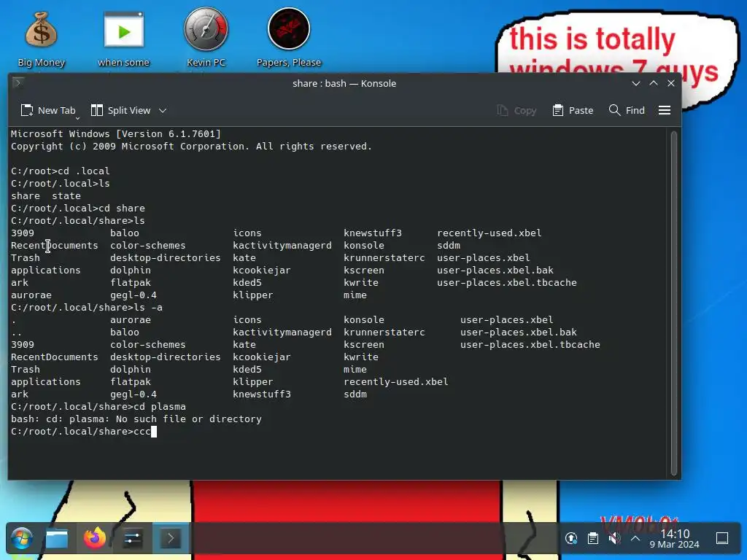Click the 'ls -a' command line

[x=87, y=308]
